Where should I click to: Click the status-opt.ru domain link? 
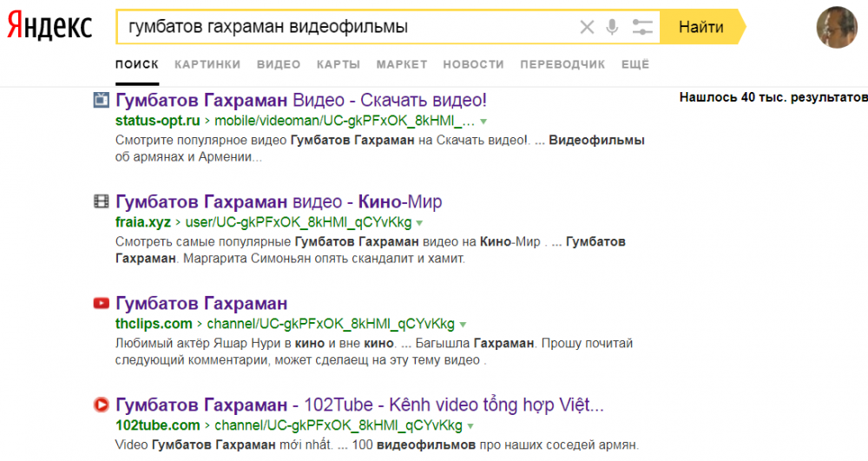coord(158,121)
